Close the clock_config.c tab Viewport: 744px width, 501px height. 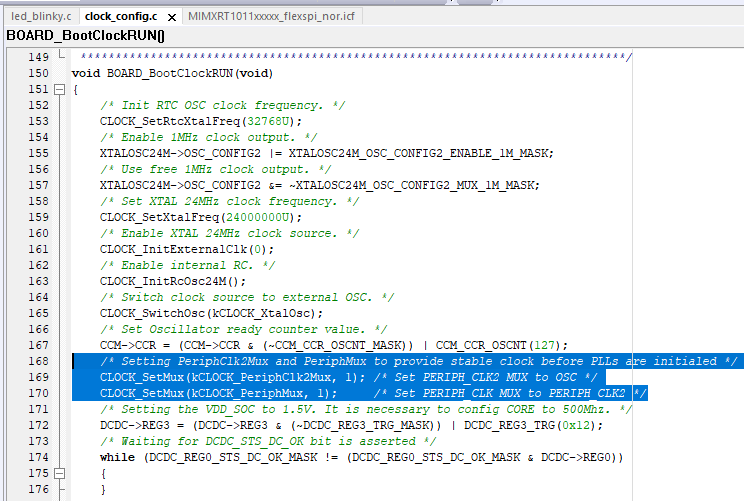pos(172,18)
